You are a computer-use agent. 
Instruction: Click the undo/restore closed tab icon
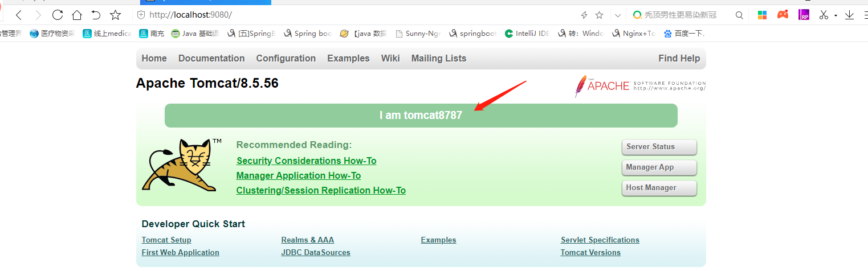click(x=96, y=15)
